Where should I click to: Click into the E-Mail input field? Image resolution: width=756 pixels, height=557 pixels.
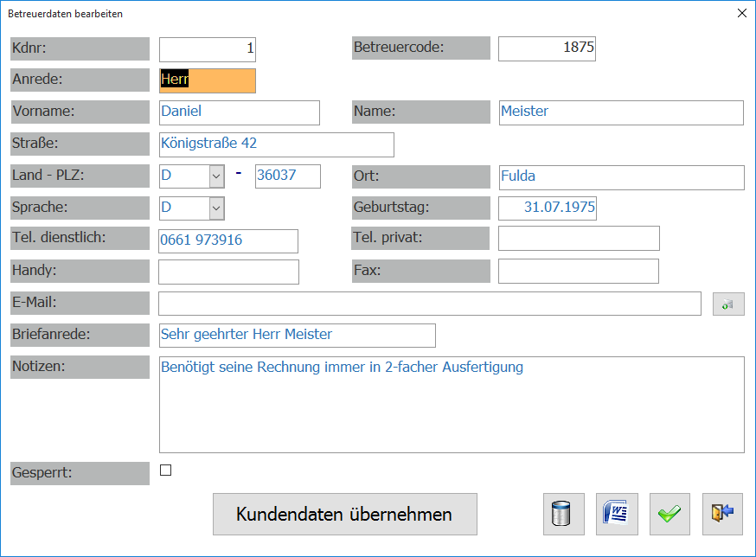click(x=429, y=304)
